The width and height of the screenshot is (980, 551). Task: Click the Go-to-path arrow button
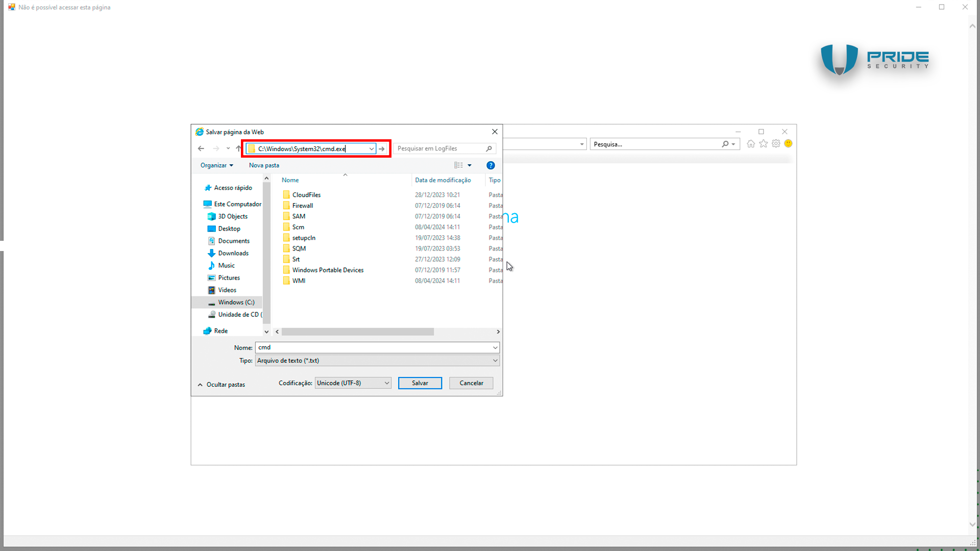pos(382,149)
